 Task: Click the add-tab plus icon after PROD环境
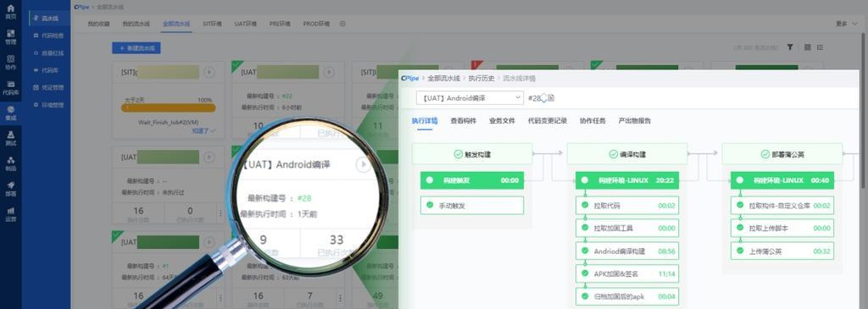(x=342, y=24)
